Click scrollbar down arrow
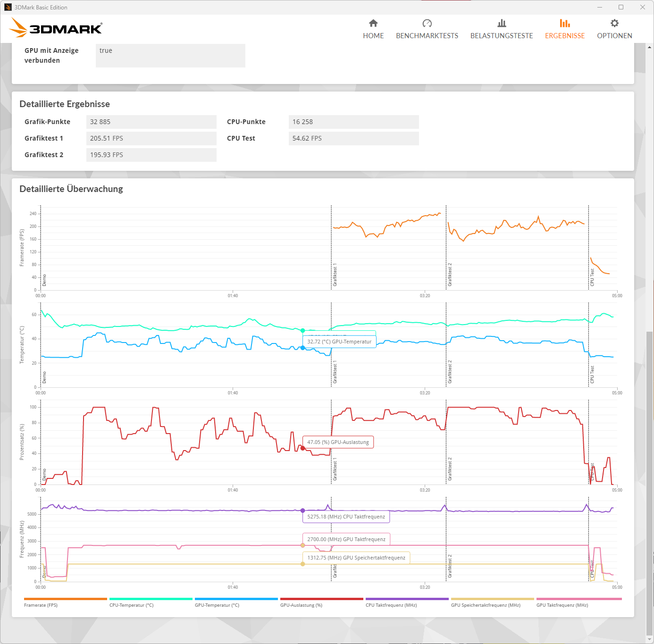This screenshot has height=644, width=654. pyautogui.click(x=650, y=639)
